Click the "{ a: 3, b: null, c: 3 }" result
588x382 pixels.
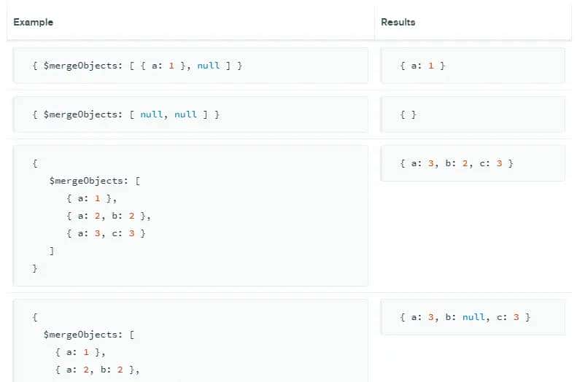coord(465,317)
